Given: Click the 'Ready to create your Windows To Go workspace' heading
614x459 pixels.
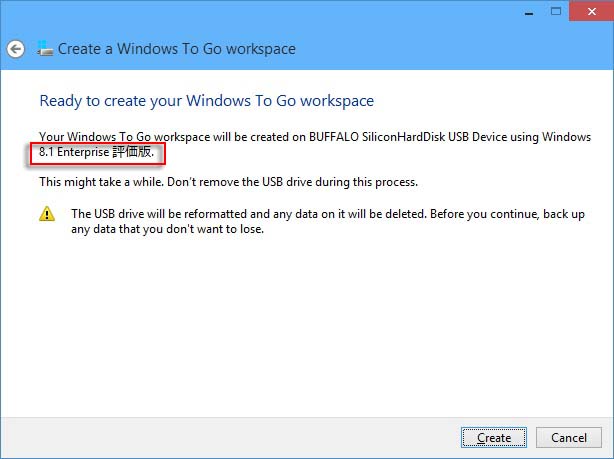Looking at the screenshot, I should [207, 101].
